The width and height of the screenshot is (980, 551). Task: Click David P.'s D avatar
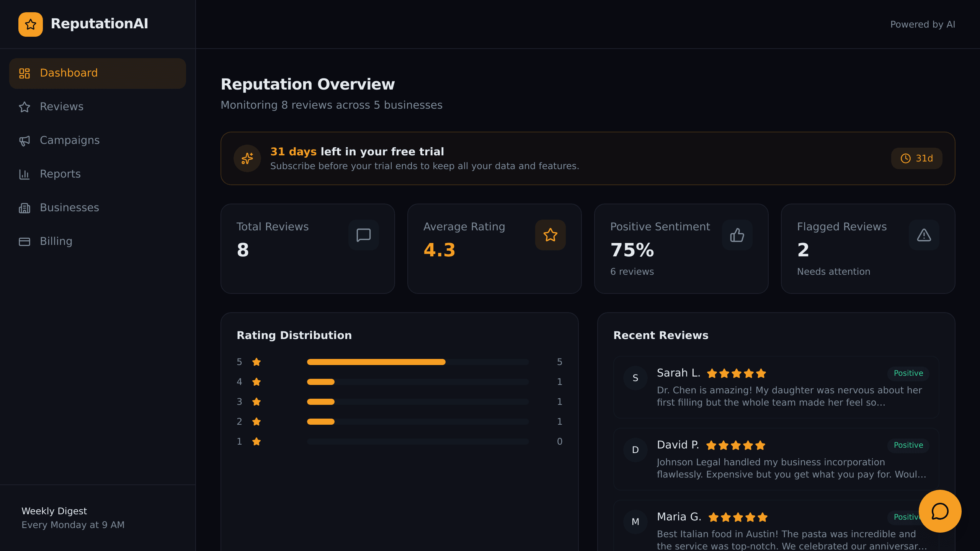[x=635, y=450]
